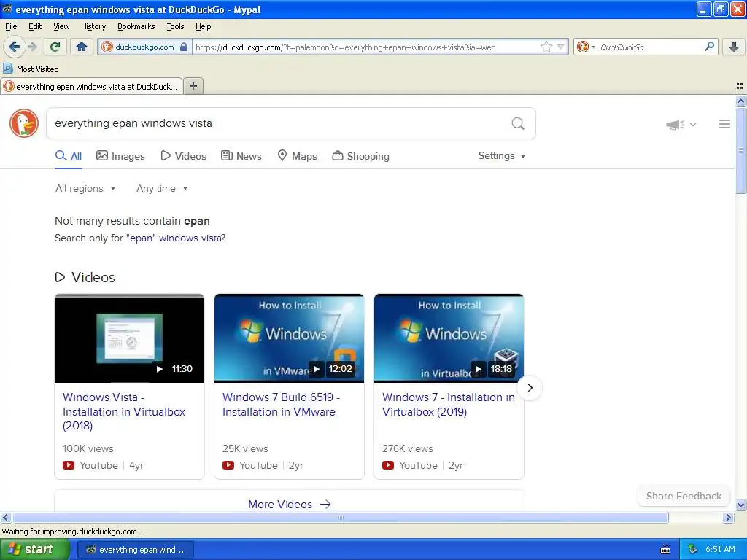Switch to the News tab
Image resolution: width=747 pixels, height=560 pixels.
pos(241,156)
